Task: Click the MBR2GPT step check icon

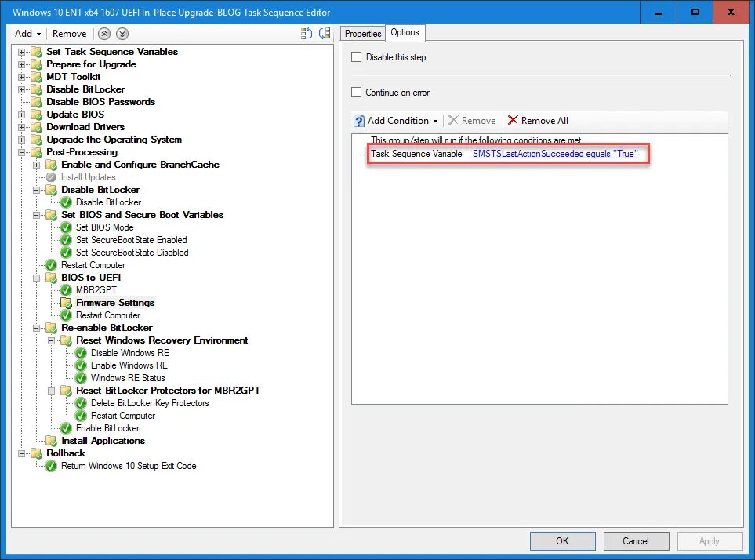Action: 66,290
